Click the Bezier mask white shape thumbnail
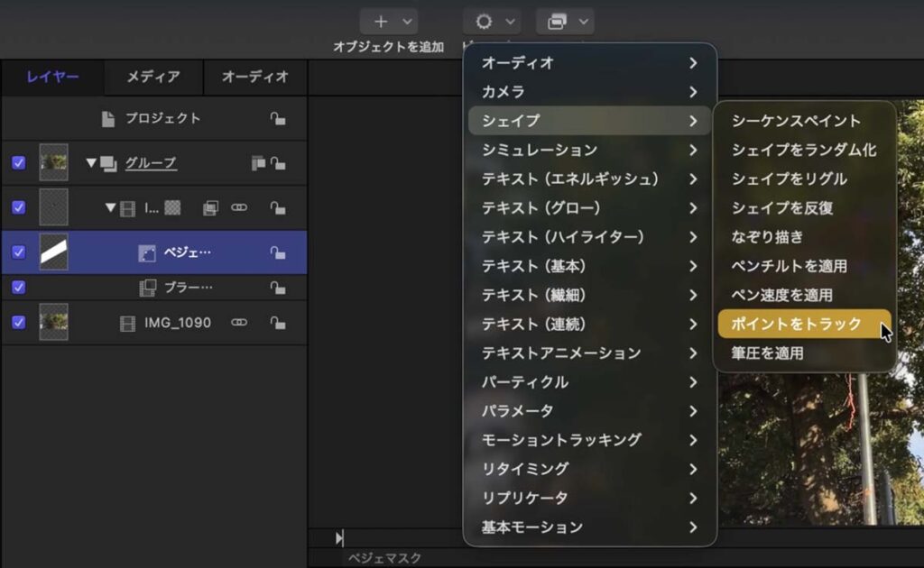Viewport: 924px width, 568px height. pyautogui.click(x=53, y=252)
